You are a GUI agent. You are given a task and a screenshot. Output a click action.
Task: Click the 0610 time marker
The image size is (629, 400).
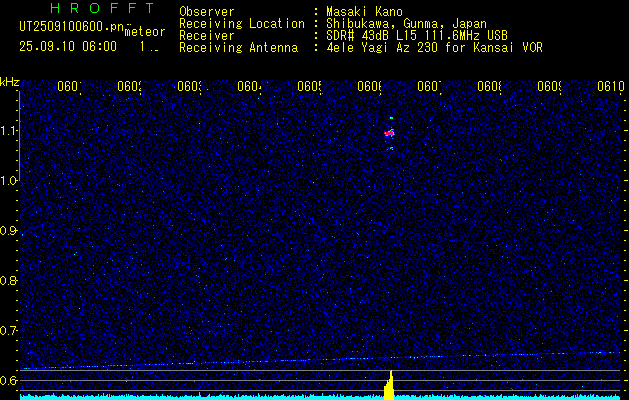click(611, 86)
